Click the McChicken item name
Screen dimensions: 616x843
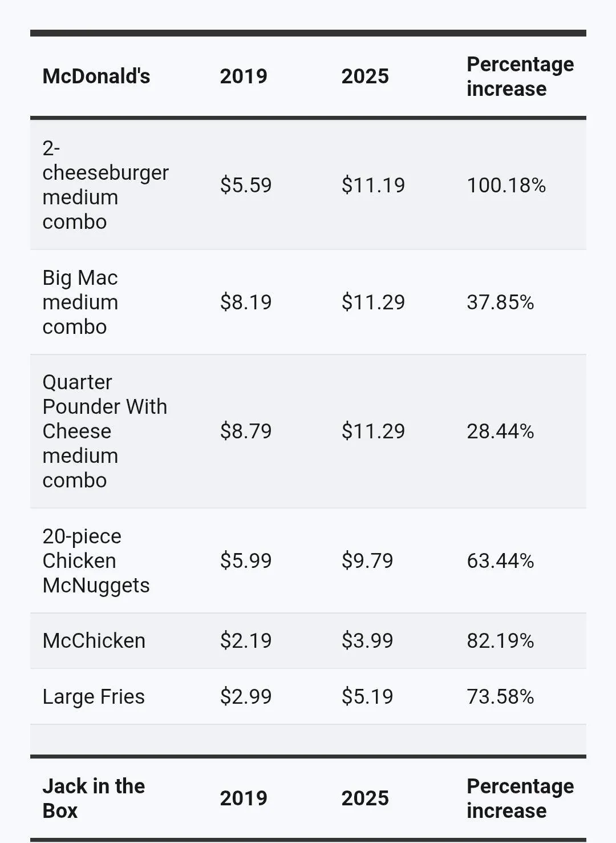pos(94,640)
